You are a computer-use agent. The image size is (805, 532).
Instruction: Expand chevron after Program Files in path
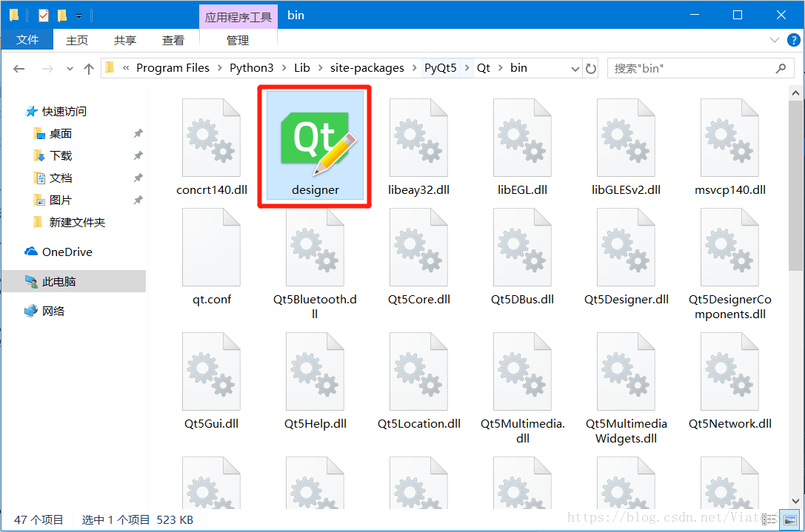click(x=220, y=68)
